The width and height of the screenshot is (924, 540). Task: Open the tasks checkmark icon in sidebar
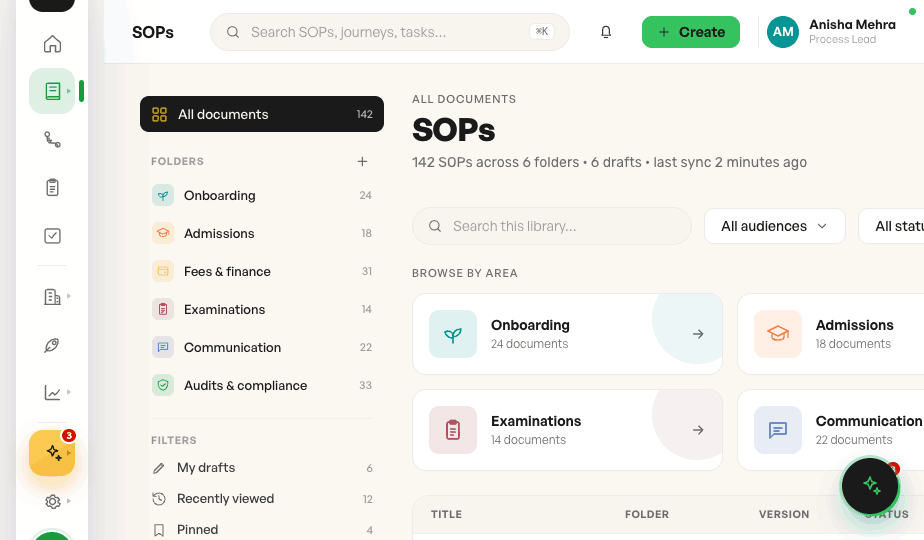pyautogui.click(x=52, y=236)
